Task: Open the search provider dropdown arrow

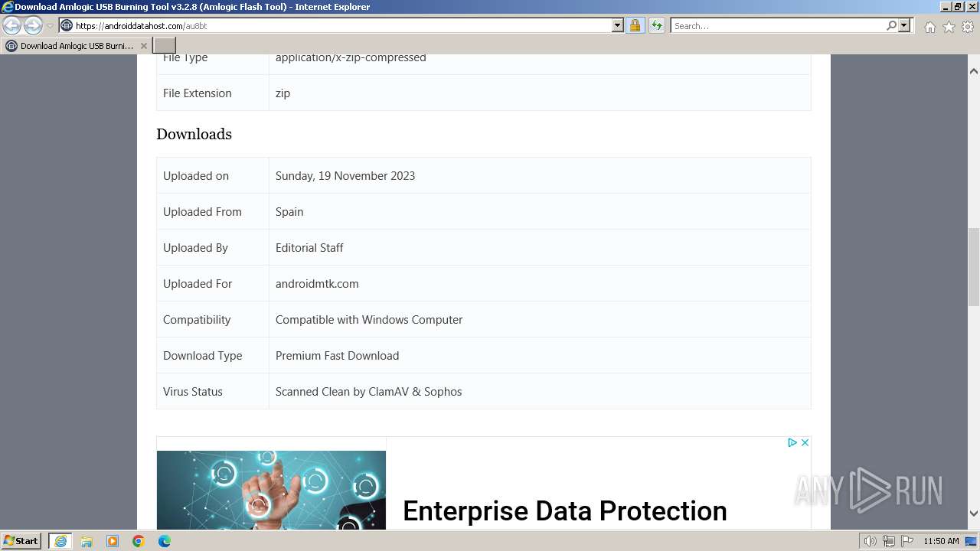Action: 904,25
